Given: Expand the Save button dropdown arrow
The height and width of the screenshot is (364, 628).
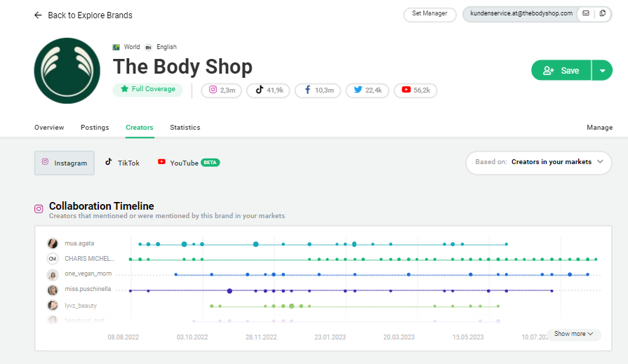Looking at the screenshot, I should tap(602, 70).
